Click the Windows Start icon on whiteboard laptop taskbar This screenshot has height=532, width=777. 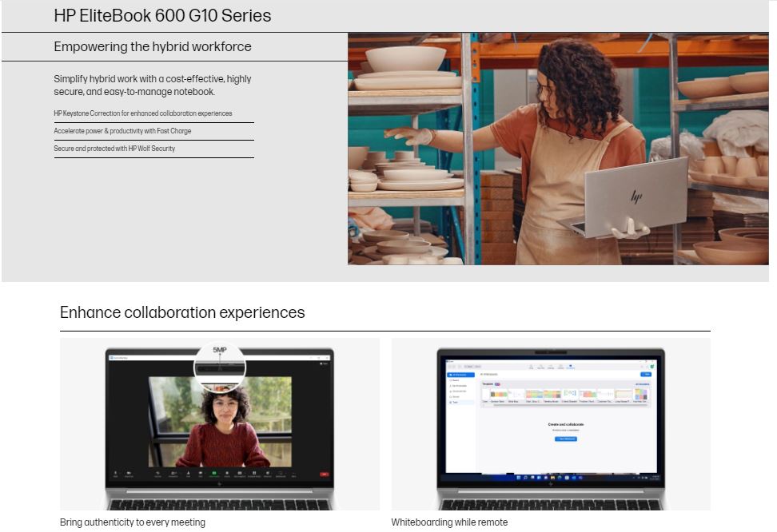[x=519, y=478]
